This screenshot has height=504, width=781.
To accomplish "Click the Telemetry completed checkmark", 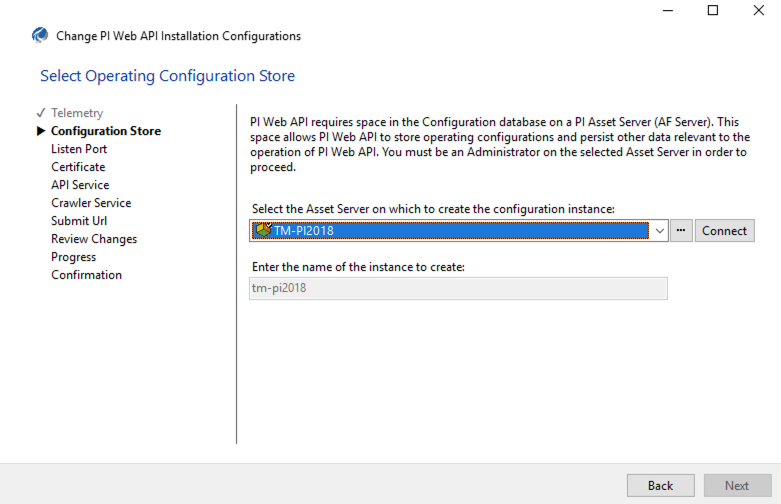I will pyautogui.click(x=41, y=113).
